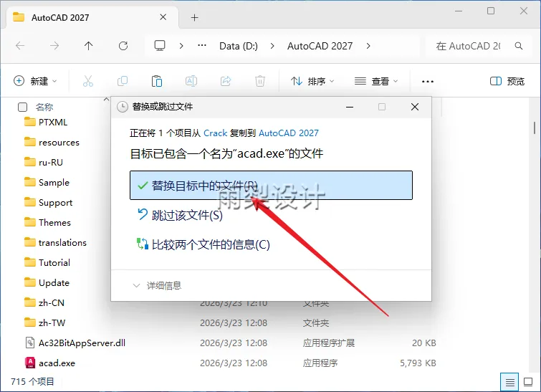Click the Delete trash icon

(x=260, y=81)
